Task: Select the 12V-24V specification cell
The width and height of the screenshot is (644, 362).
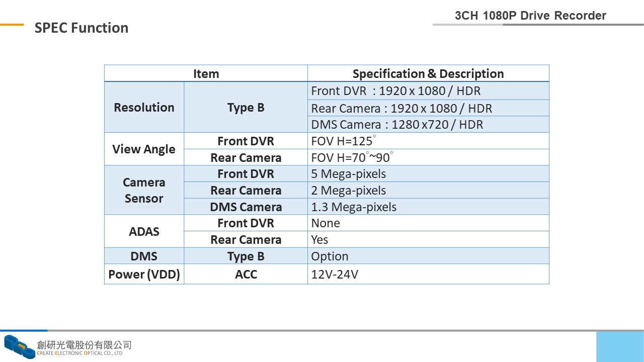Action: [428, 275]
